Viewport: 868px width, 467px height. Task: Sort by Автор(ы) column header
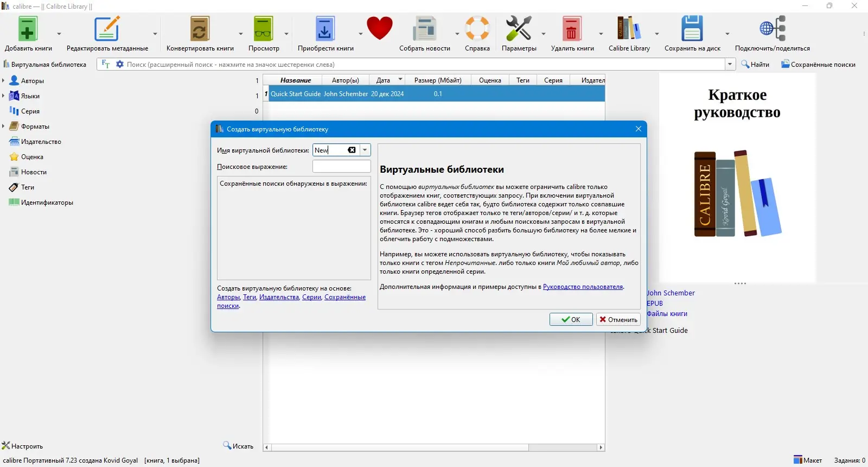pyautogui.click(x=346, y=80)
